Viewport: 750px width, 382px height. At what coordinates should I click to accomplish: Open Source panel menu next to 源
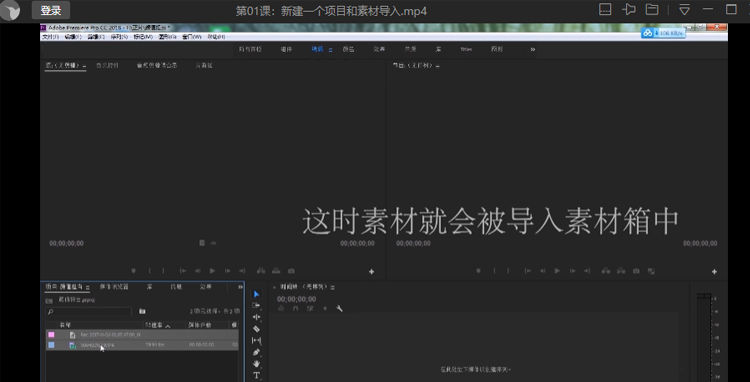84,66
